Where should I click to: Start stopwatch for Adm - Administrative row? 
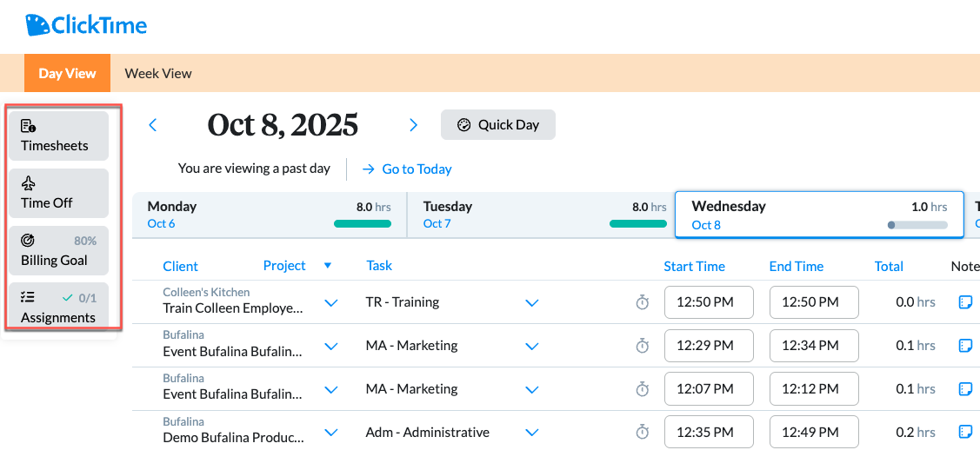[642, 433]
